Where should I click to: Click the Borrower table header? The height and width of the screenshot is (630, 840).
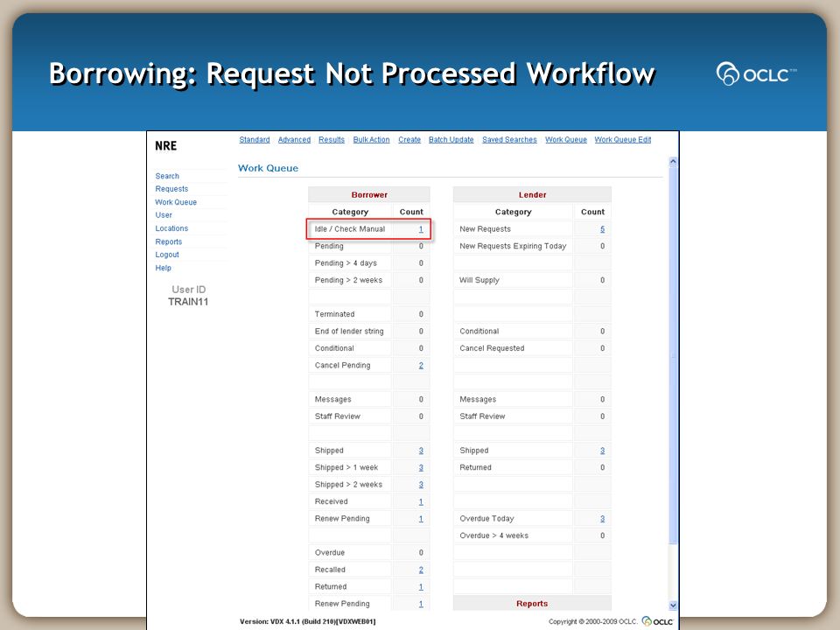[369, 195]
